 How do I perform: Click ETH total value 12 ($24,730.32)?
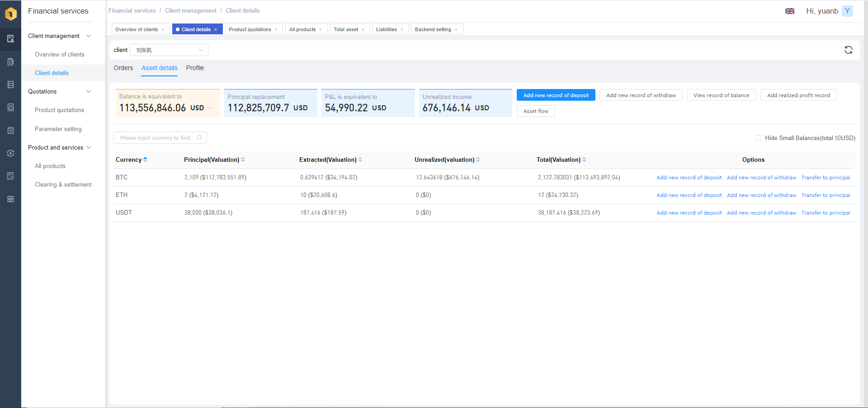558,195
